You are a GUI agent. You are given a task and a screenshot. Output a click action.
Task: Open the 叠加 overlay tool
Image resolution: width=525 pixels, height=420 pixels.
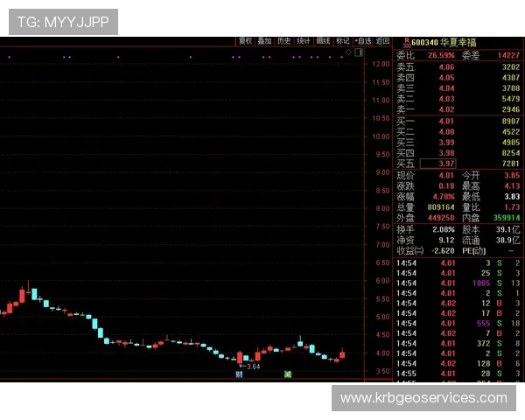tap(264, 40)
